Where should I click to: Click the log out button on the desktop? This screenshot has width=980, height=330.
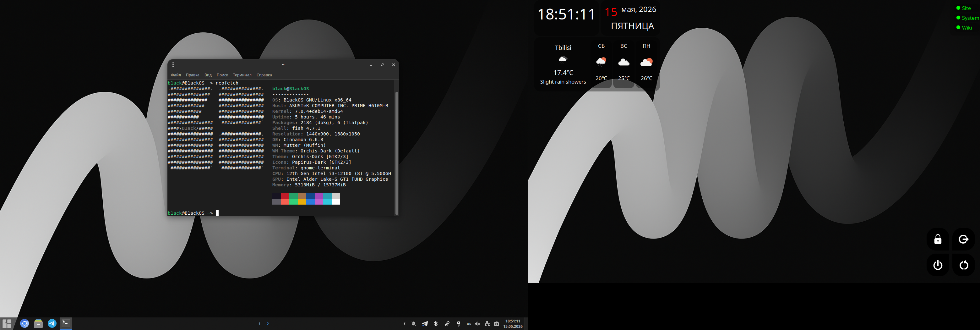coord(963,239)
